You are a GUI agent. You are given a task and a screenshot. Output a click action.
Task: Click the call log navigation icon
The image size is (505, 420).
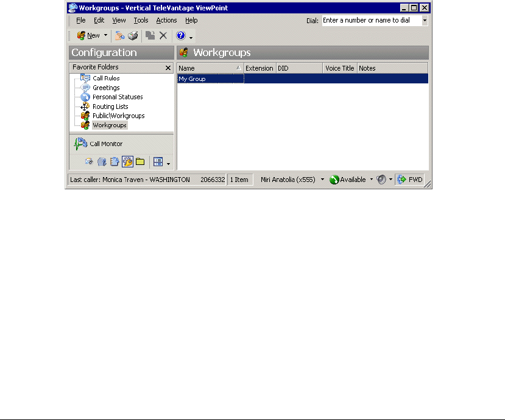coord(102,161)
